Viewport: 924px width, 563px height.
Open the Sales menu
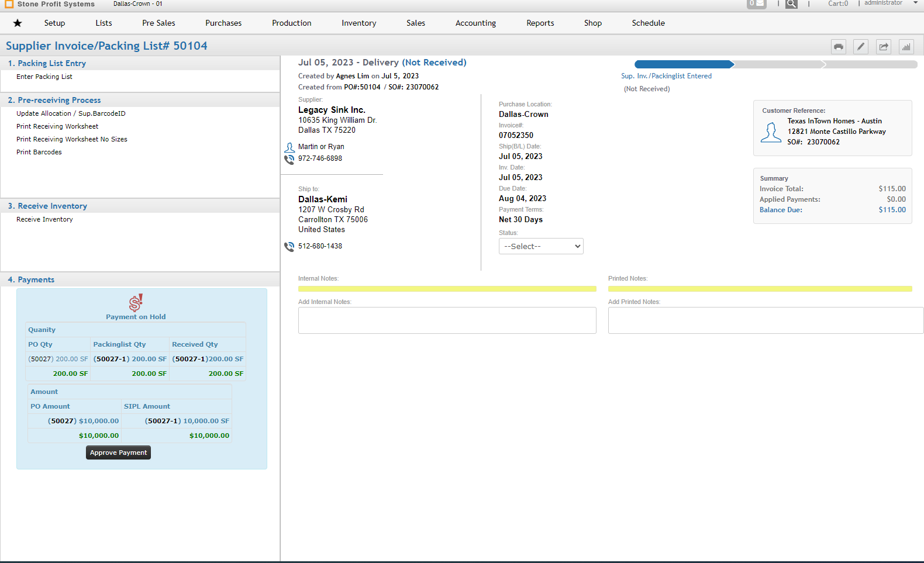[x=416, y=23]
